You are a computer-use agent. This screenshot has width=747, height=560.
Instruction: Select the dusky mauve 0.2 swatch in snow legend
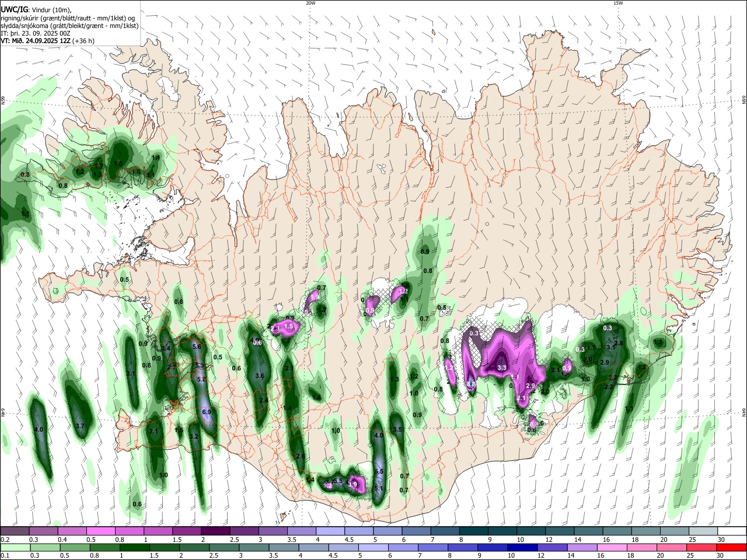click(x=15, y=531)
